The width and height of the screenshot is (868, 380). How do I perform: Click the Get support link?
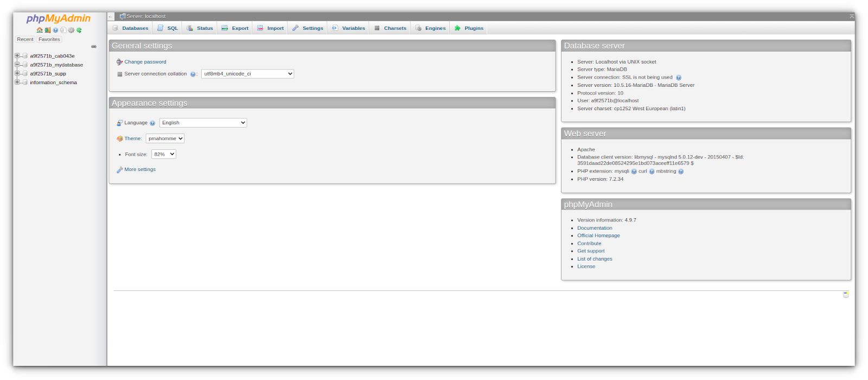pyautogui.click(x=591, y=251)
